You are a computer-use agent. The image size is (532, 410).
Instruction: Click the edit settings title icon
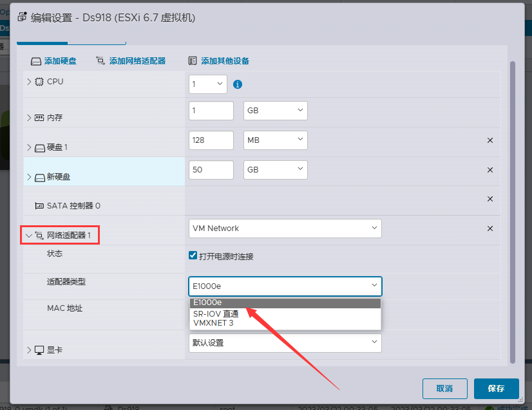[x=22, y=17]
